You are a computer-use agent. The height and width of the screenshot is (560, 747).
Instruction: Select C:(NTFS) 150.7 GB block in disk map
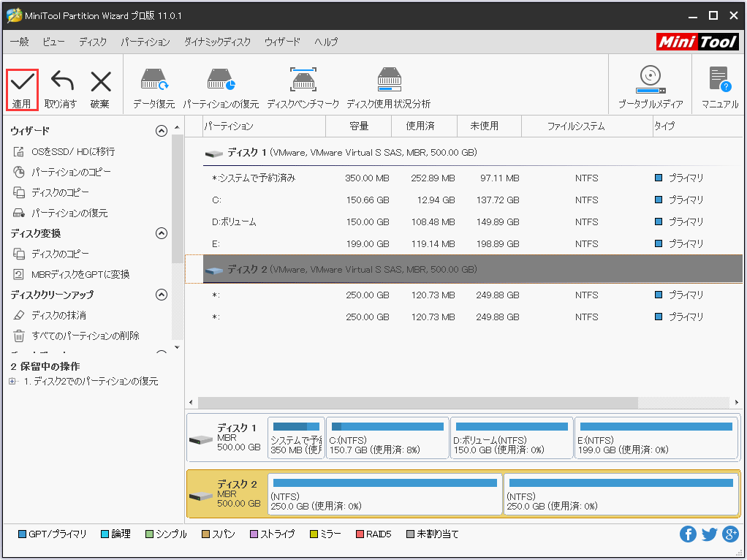point(387,438)
